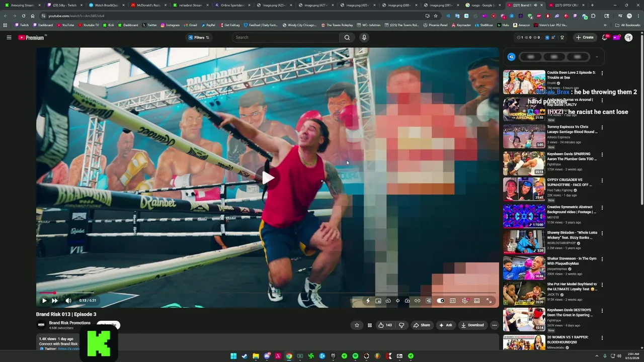
Task: Expand the related chips chevron
Action: [x=597, y=57]
